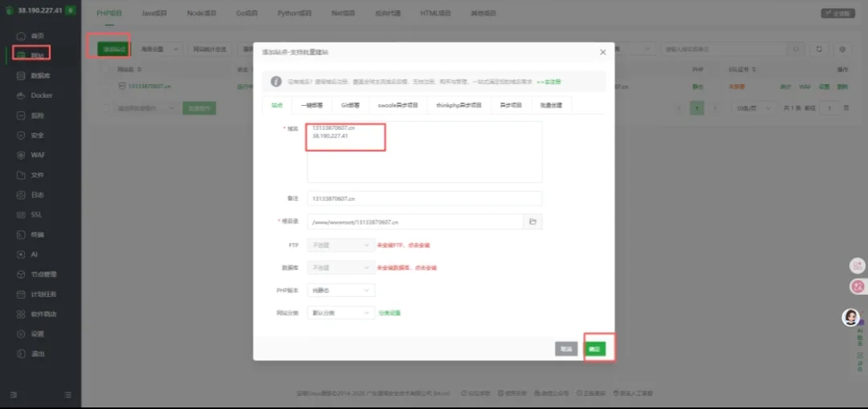Toggle the select-all checkbox in table header
The height and width of the screenshot is (409, 868).
click(105, 70)
